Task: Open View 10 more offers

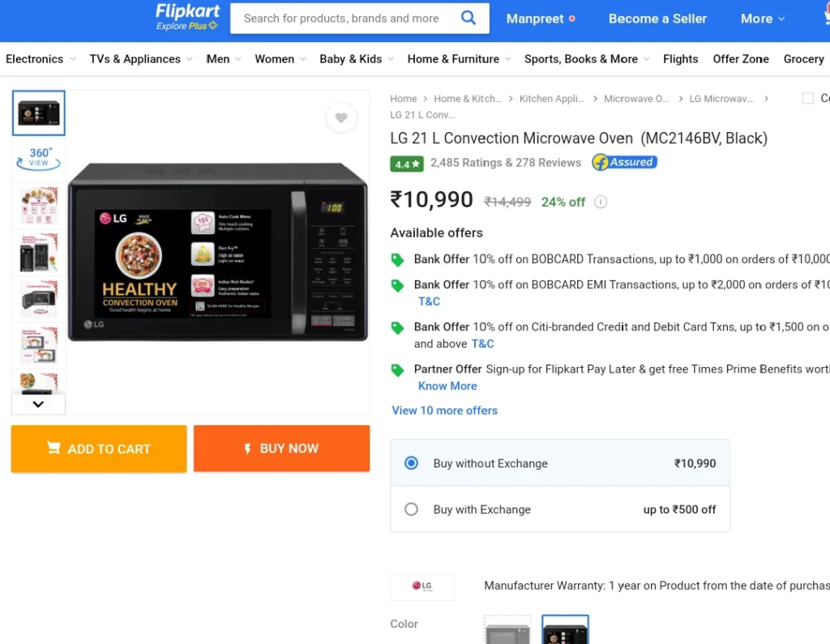Action: click(445, 411)
